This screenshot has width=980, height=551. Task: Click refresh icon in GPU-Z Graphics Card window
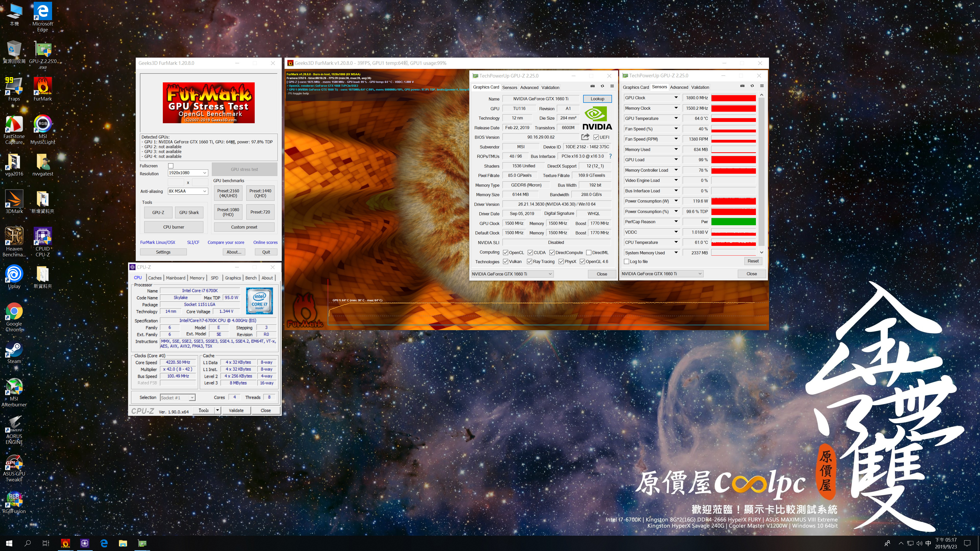(x=602, y=86)
